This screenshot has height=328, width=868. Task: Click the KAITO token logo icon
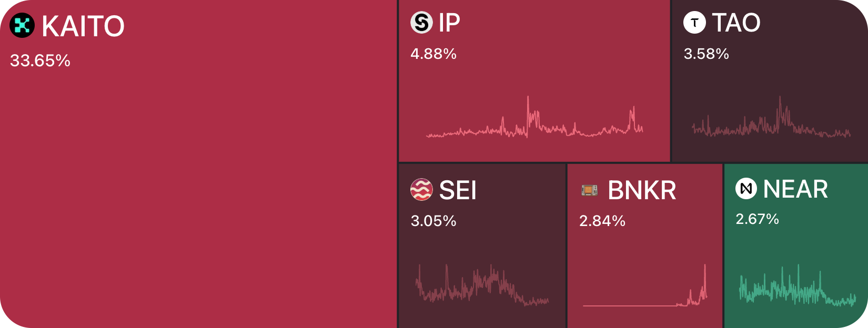click(x=22, y=25)
